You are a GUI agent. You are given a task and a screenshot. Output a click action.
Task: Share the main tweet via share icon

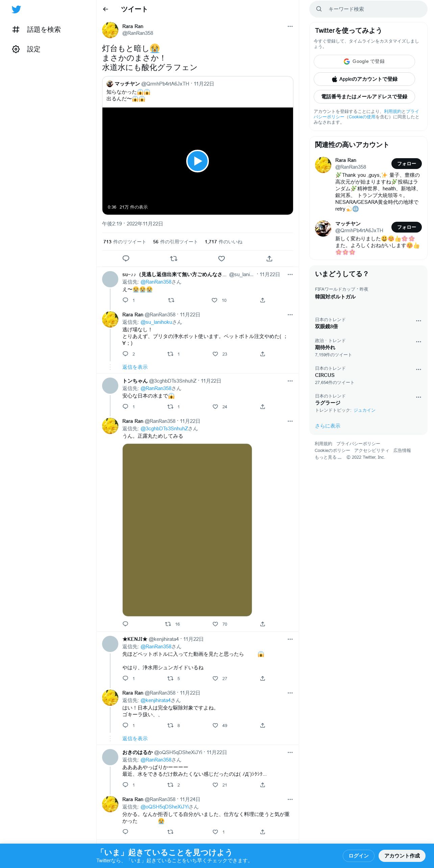click(269, 259)
